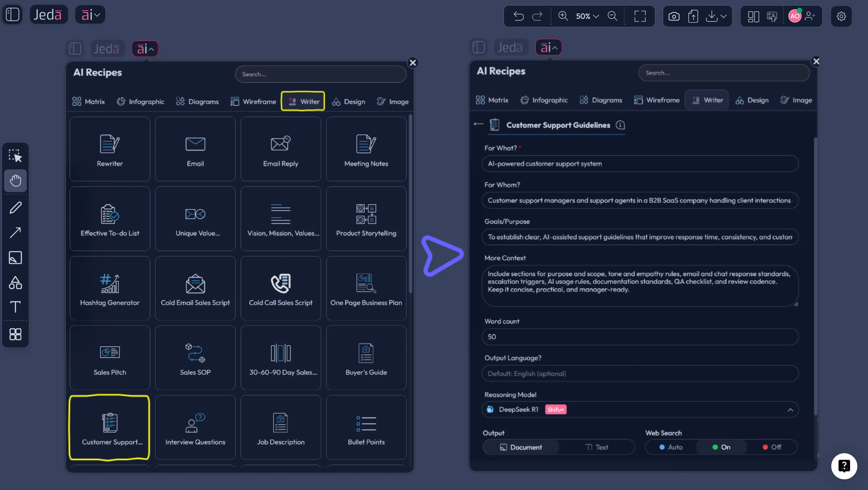This screenshot has height=490, width=868.
Task: Select the pencil draw tool
Action: click(x=15, y=207)
